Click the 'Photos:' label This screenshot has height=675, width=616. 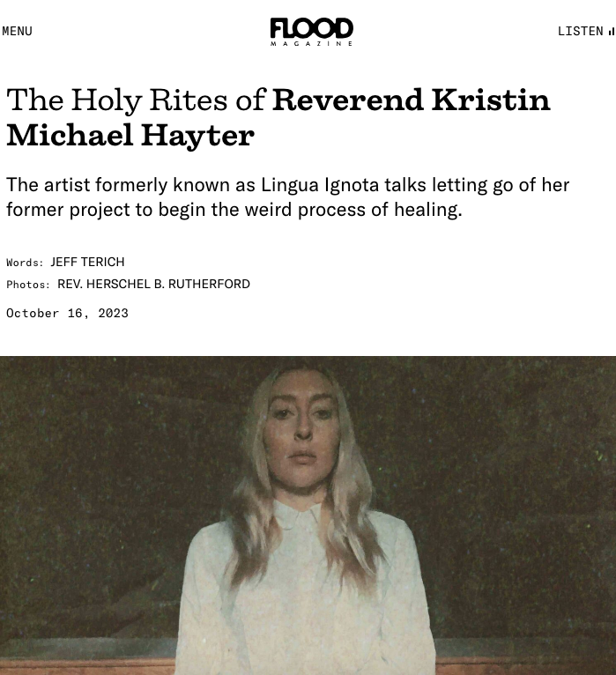[28, 285]
